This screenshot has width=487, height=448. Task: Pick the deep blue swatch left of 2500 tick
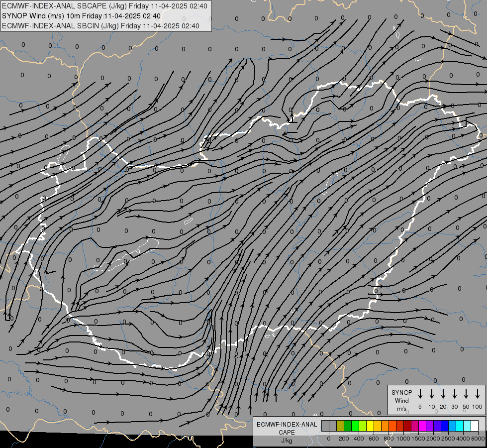coord(444,426)
